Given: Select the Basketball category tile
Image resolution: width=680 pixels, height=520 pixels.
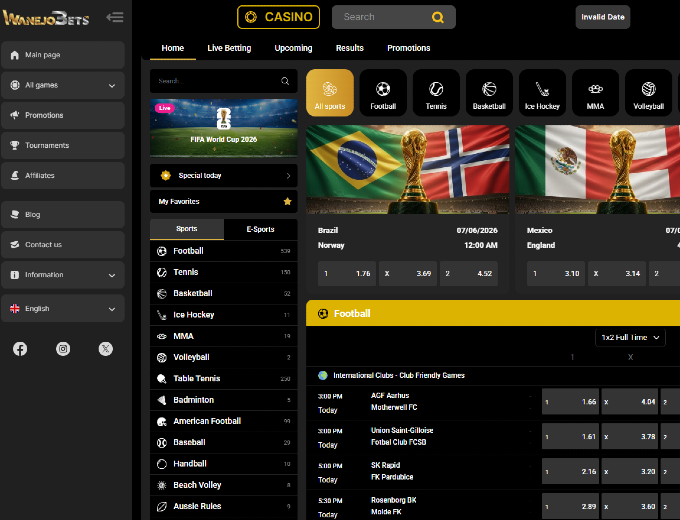Looking at the screenshot, I should click(489, 93).
